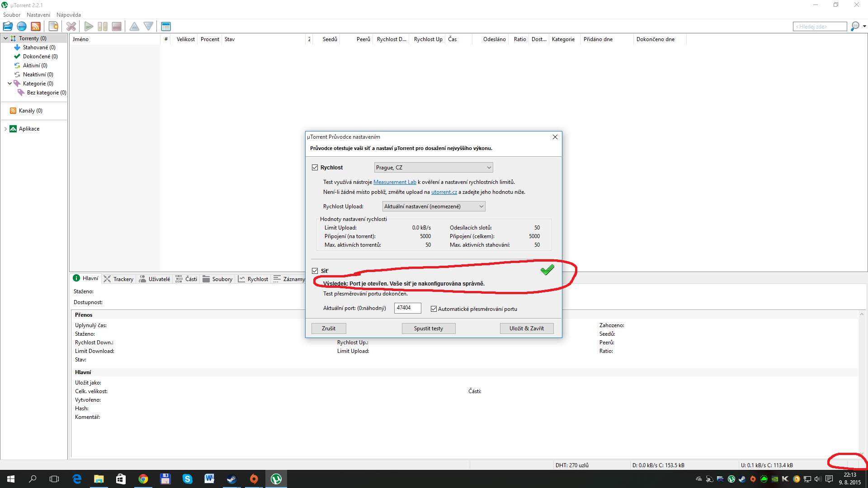Viewport: 868px width, 488px height.
Task: Open the Prague, CZ location dropdown
Action: (x=434, y=168)
